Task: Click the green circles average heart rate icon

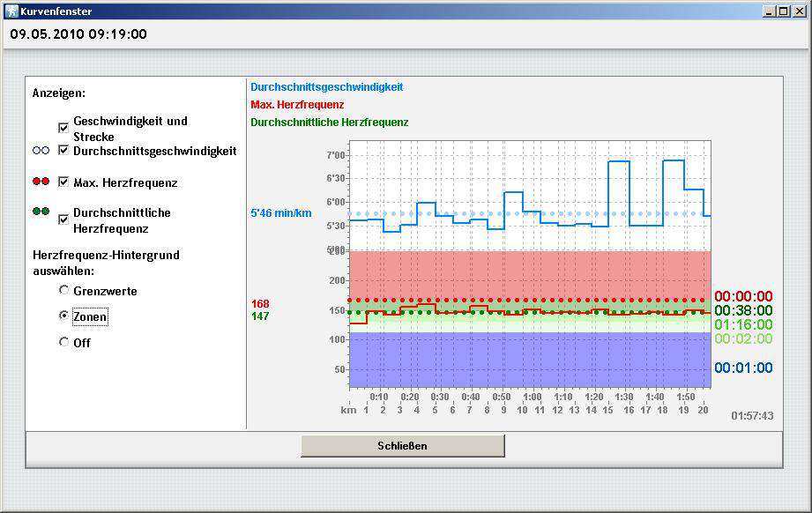Action: click(41, 212)
